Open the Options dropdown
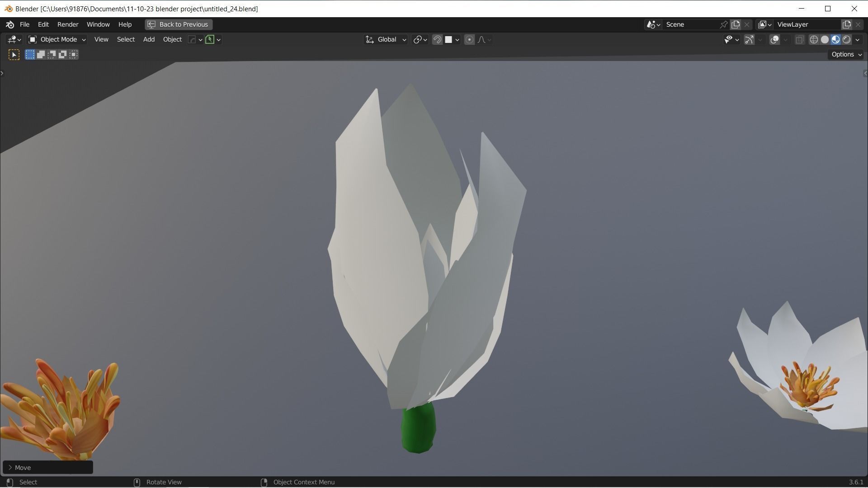Viewport: 868px width, 488px height. 846,54
